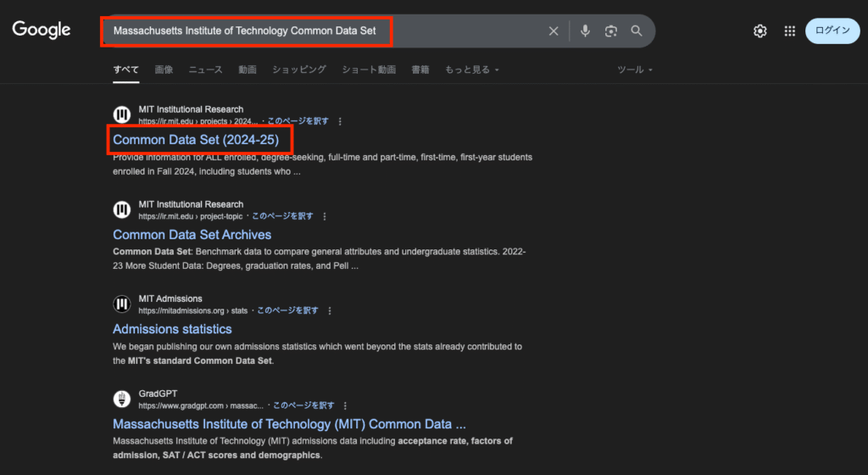Expand the もっと見る dropdown
Image resolution: width=868 pixels, height=475 pixels.
click(x=471, y=70)
